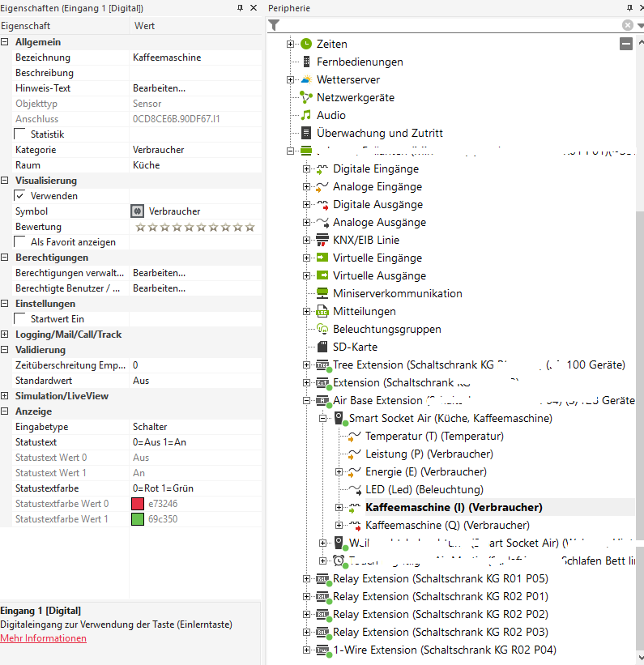This screenshot has width=644, height=665.
Task: Click the Standardwert value Aus
Action: point(141,381)
